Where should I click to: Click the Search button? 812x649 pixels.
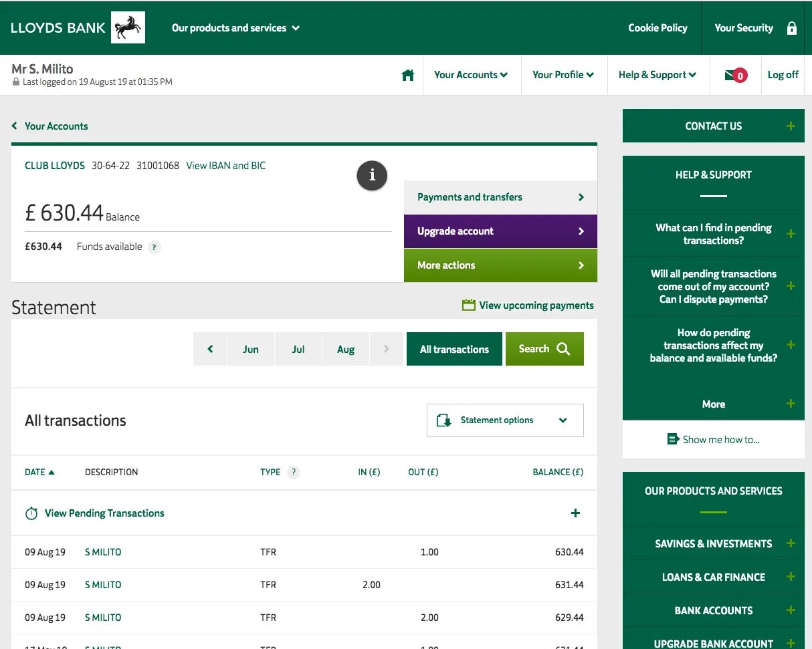(x=544, y=349)
